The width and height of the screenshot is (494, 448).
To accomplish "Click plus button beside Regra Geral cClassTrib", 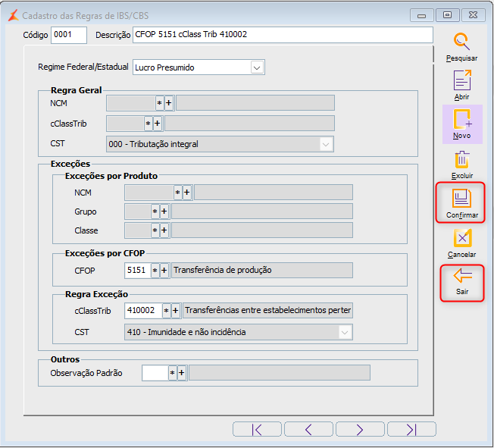I will point(157,124).
